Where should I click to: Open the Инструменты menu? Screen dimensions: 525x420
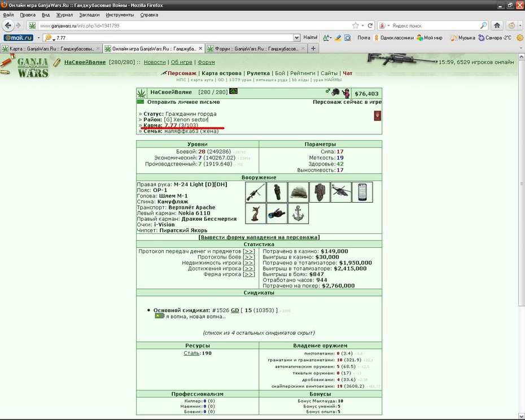pyautogui.click(x=120, y=15)
